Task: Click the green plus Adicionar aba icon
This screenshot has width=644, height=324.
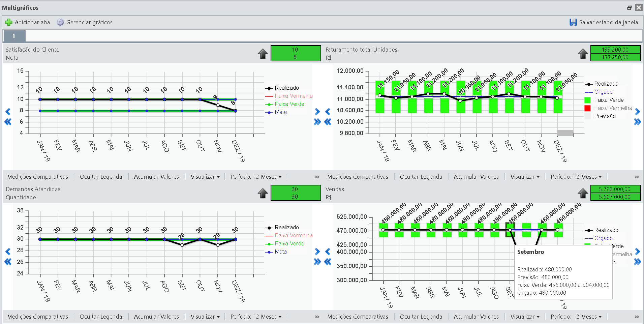Action: pyautogui.click(x=9, y=22)
